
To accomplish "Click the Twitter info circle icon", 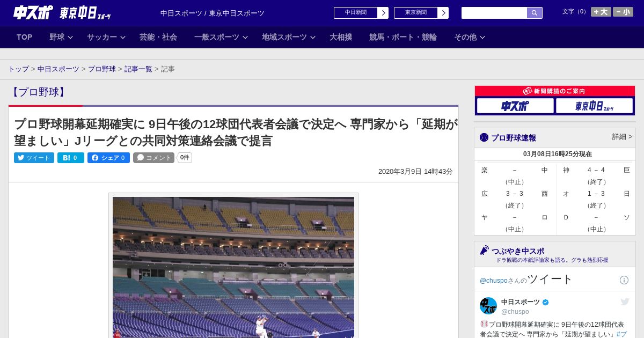I will coord(624,280).
